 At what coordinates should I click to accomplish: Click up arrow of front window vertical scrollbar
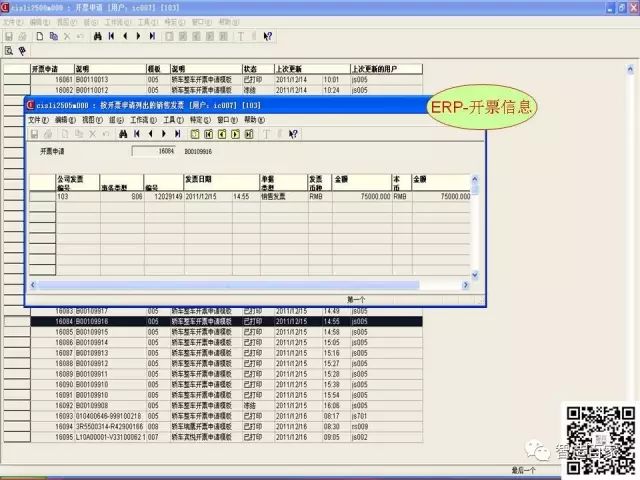(475, 179)
